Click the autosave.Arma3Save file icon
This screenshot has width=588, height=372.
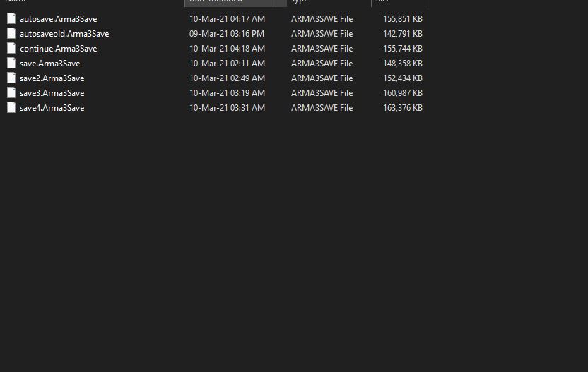click(11, 18)
